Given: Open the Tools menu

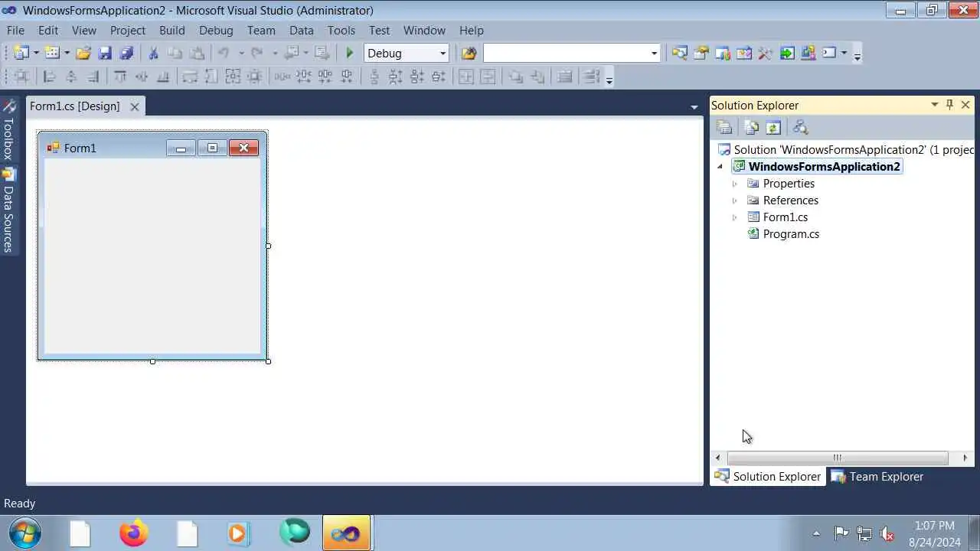Looking at the screenshot, I should [341, 30].
